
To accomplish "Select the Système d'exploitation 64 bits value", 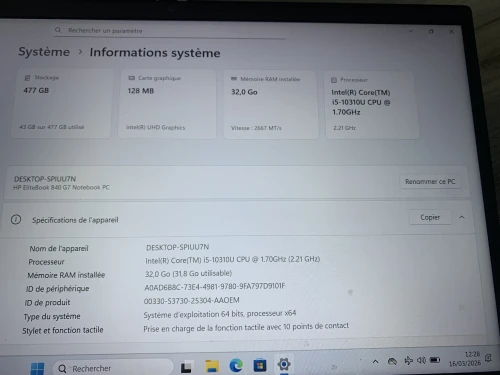I will pos(220,314).
